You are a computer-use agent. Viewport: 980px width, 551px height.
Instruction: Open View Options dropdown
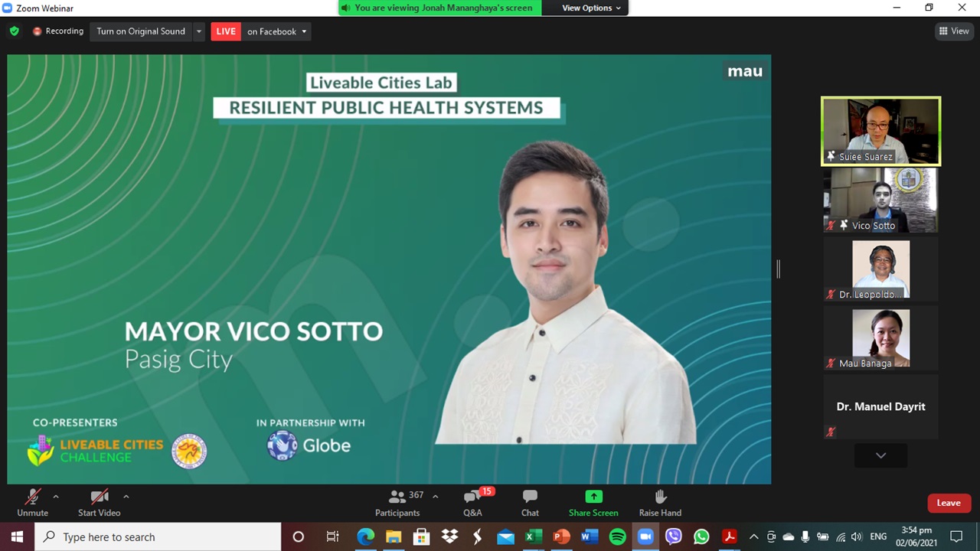pyautogui.click(x=592, y=8)
